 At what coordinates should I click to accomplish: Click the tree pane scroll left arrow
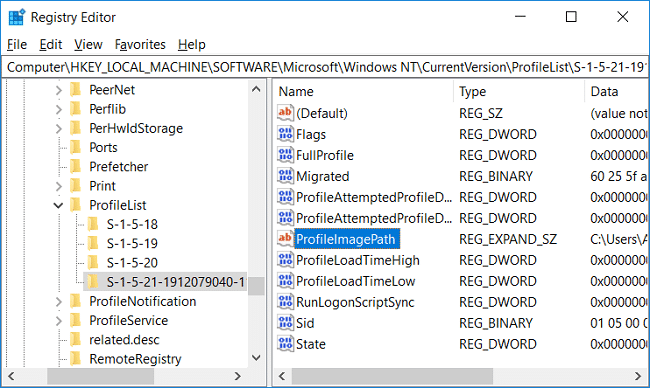11,376
